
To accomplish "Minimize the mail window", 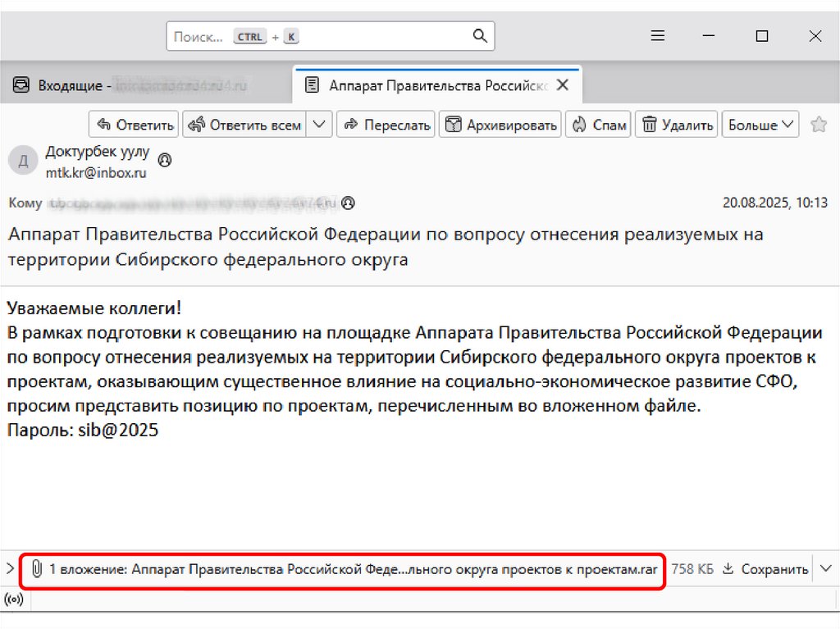I will [x=708, y=36].
